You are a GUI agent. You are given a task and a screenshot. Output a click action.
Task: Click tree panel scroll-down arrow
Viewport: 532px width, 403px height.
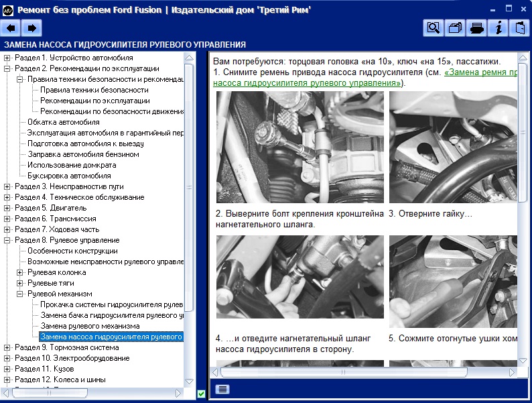190,382
